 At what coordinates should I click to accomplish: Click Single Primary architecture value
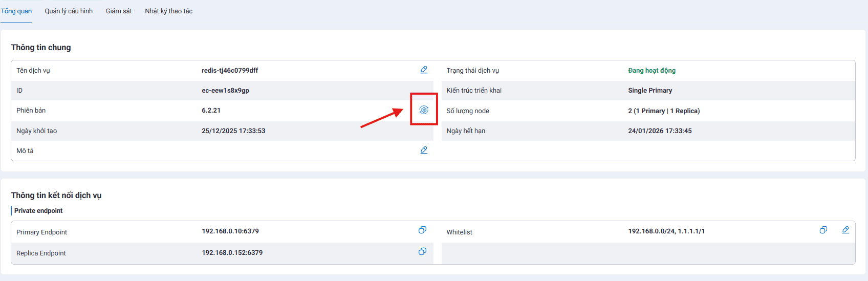tap(650, 91)
